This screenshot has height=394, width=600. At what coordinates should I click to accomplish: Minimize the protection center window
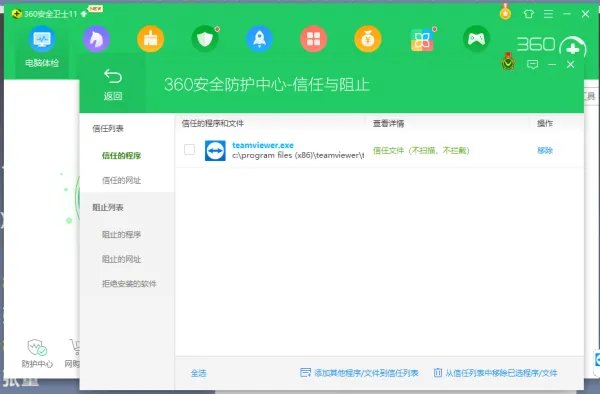click(552, 64)
